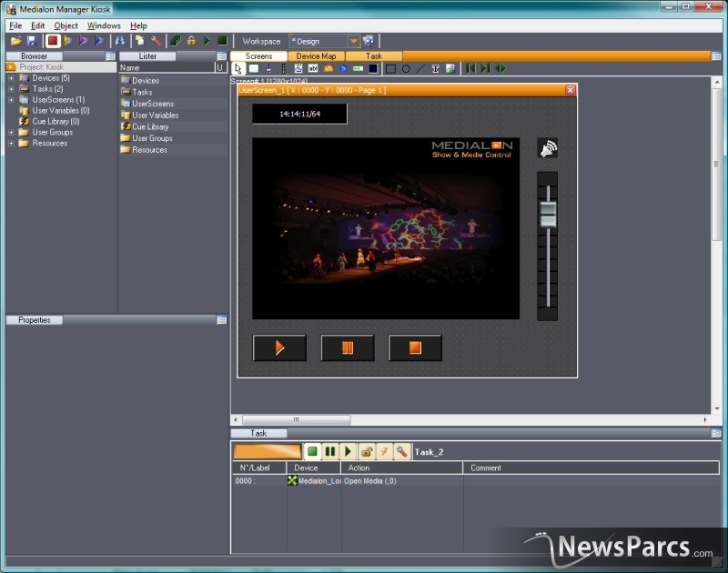Click the green play arrow in main toolbar

click(207, 41)
